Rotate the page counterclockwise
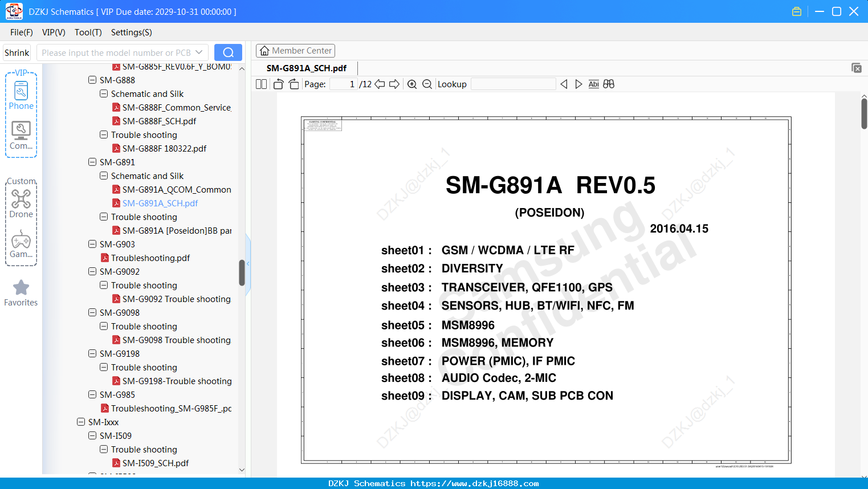Viewport: 868px width, 489px height. 278,84
